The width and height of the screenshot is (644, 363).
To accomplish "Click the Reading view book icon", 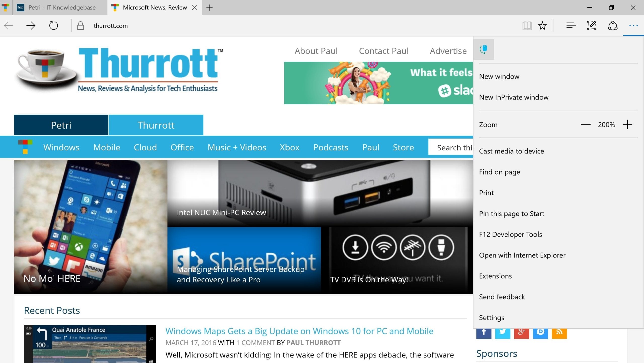I will click(x=527, y=26).
